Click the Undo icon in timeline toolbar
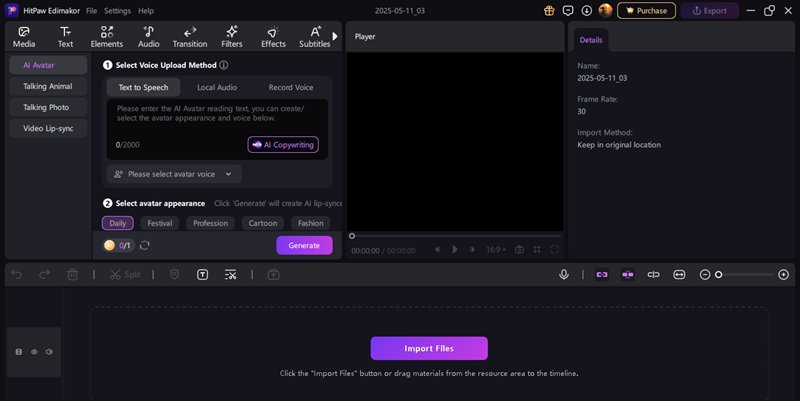The image size is (800, 401). tap(17, 274)
